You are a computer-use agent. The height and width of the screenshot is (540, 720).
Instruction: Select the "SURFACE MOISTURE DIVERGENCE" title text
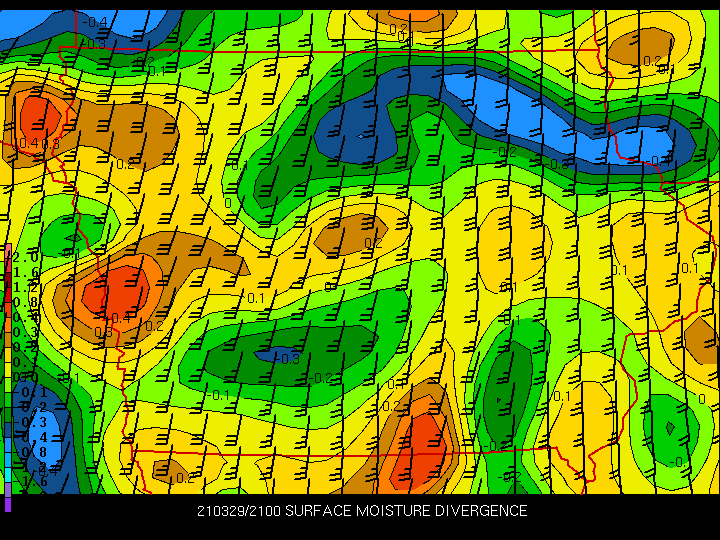tap(406, 511)
